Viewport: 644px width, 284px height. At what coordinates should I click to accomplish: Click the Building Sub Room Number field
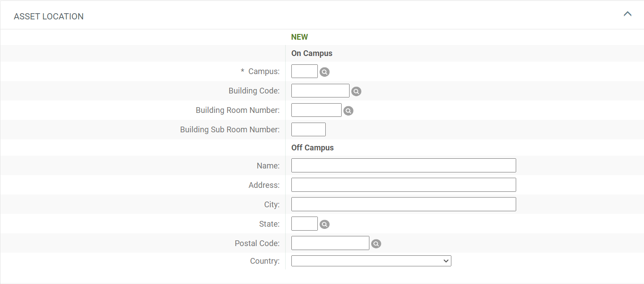[x=309, y=130]
